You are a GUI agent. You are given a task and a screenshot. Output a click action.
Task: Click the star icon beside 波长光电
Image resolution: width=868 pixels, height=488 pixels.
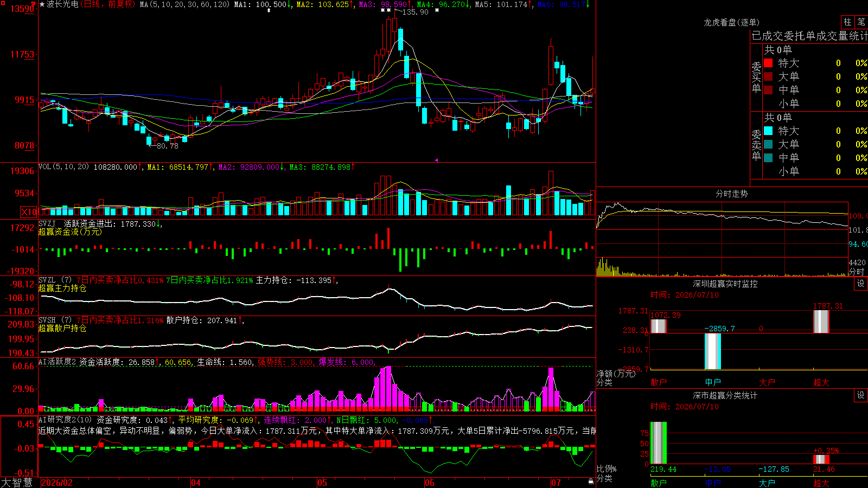42,4
